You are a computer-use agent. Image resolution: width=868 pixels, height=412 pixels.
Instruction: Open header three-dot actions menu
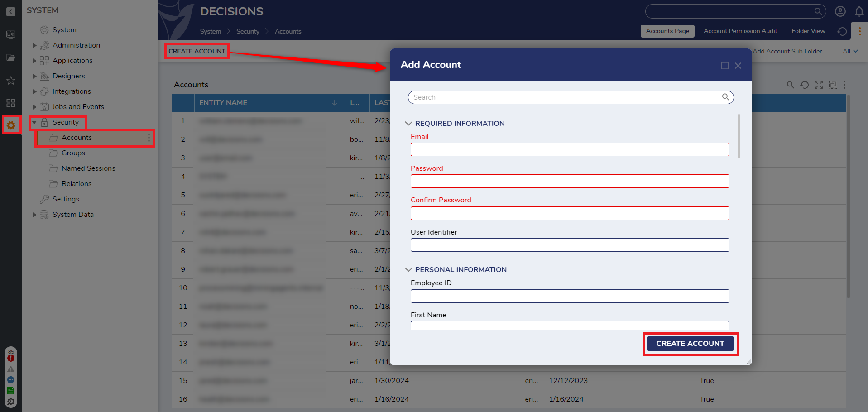[859, 31]
